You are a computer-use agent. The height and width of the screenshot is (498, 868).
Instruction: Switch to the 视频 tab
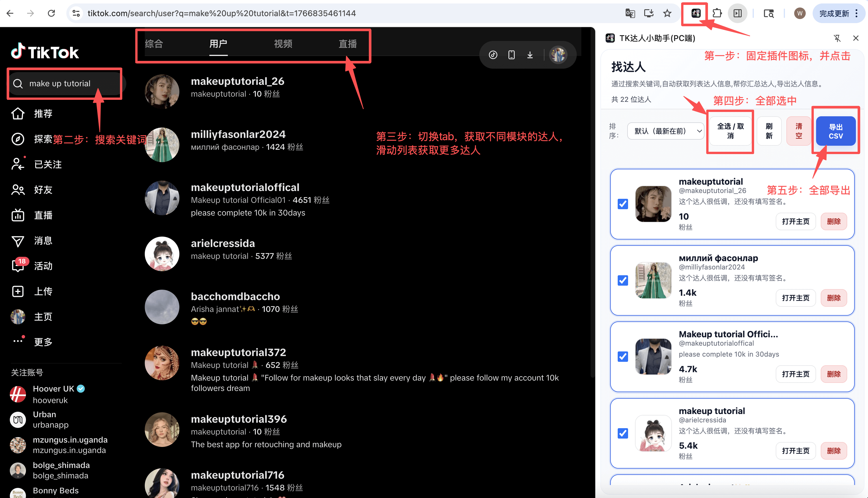(283, 44)
